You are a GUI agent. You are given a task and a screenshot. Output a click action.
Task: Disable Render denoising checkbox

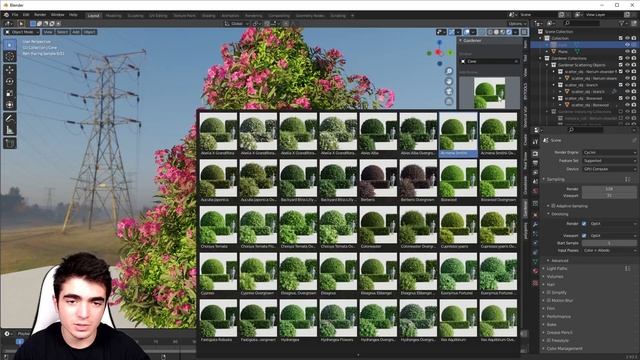(x=584, y=224)
